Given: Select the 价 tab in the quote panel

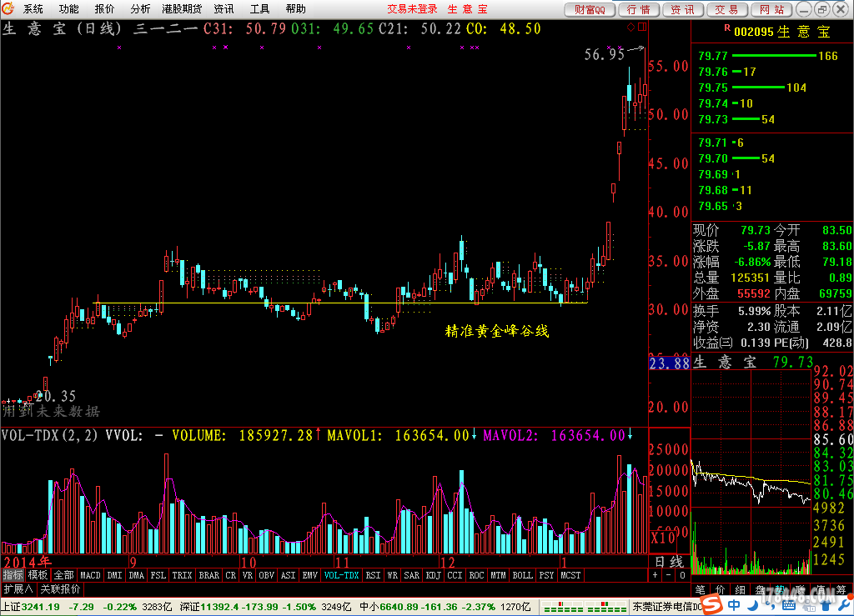Looking at the screenshot, I should click(720, 589).
